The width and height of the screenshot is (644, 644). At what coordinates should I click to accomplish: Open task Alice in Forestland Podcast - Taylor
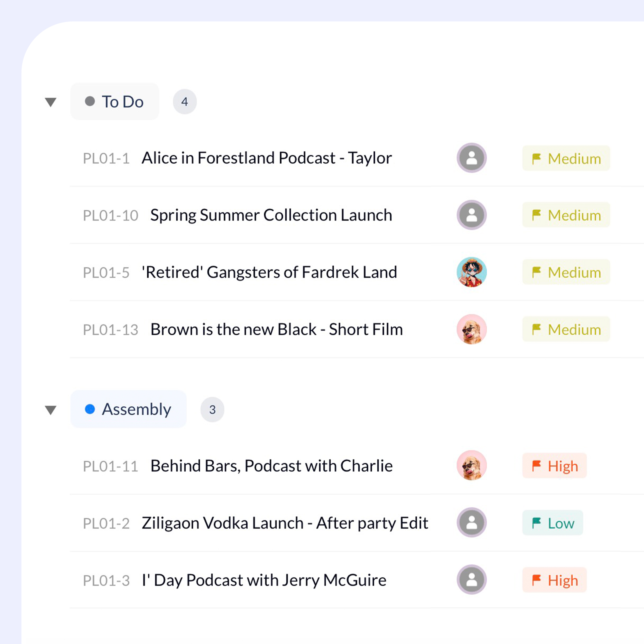click(267, 158)
